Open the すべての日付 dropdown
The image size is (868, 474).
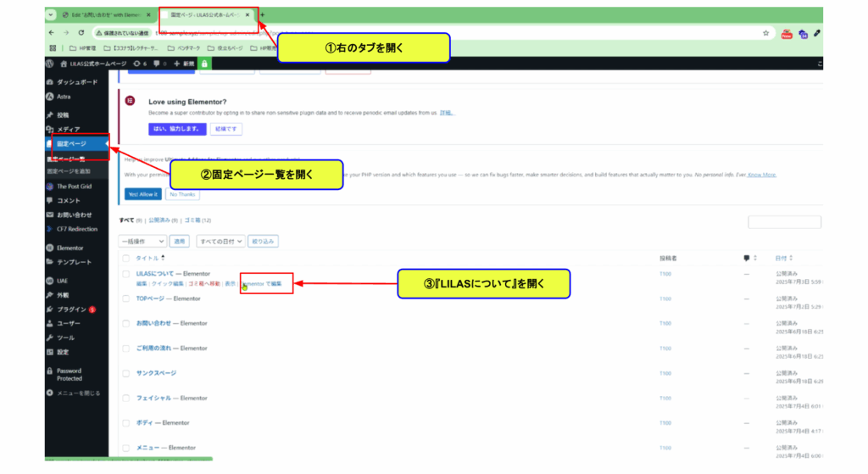(x=220, y=242)
